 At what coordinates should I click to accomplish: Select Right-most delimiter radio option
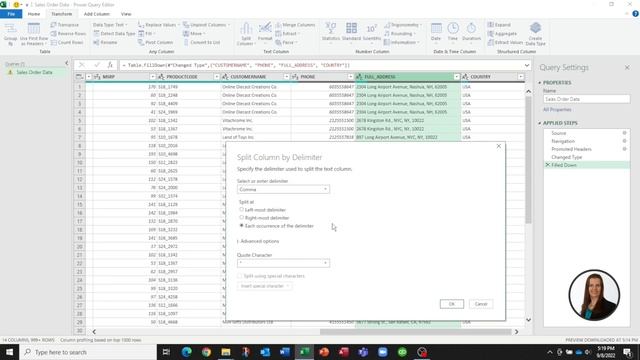[x=241, y=218]
